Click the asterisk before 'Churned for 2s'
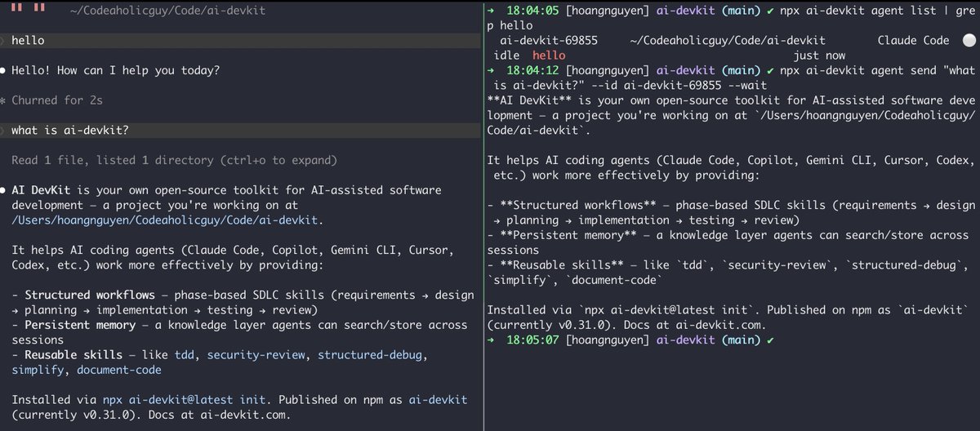The height and width of the screenshot is (431, 980). (3, 100)
